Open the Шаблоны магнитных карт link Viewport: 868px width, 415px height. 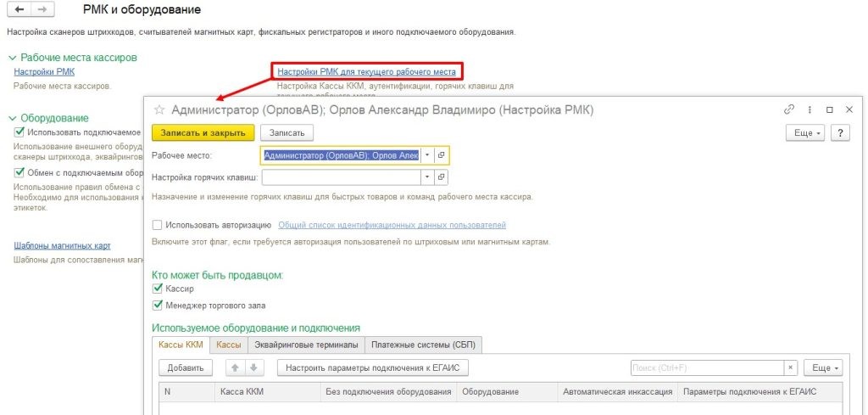coord(62,246)
